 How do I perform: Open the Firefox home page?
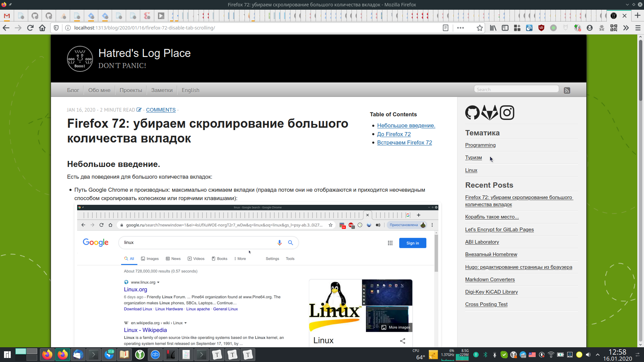[42, 28]
